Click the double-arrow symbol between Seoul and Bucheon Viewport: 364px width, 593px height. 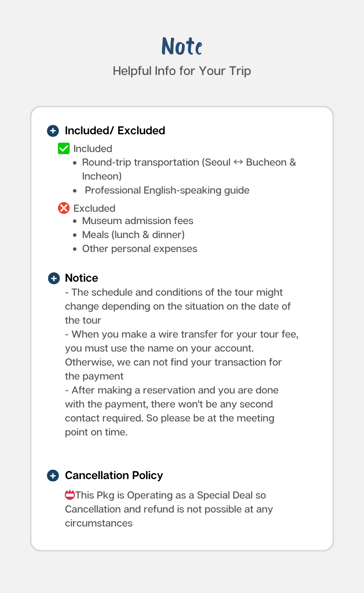tap(238, 162)
